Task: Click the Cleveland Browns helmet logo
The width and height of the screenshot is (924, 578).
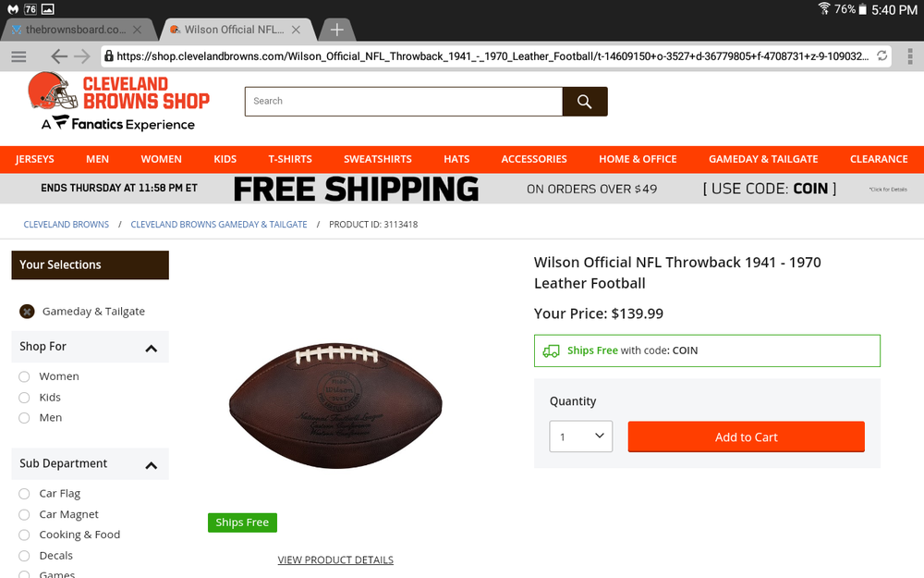Action: pos(52,92)
